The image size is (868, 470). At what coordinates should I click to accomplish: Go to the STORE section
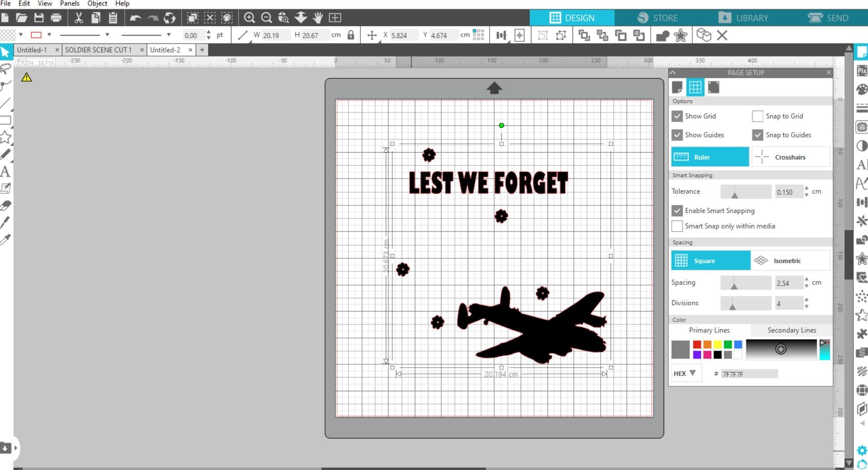657,18
